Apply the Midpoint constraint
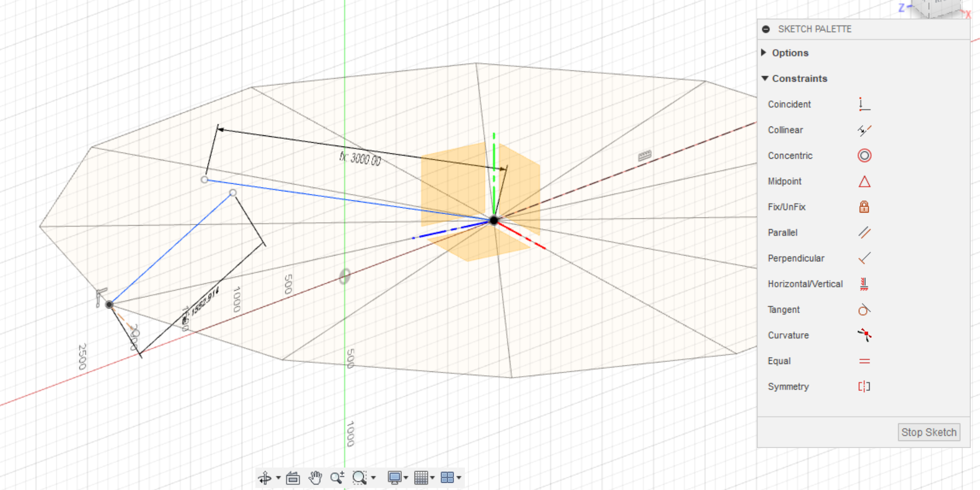Screen dimensions: 980x490 click(864, 181)
